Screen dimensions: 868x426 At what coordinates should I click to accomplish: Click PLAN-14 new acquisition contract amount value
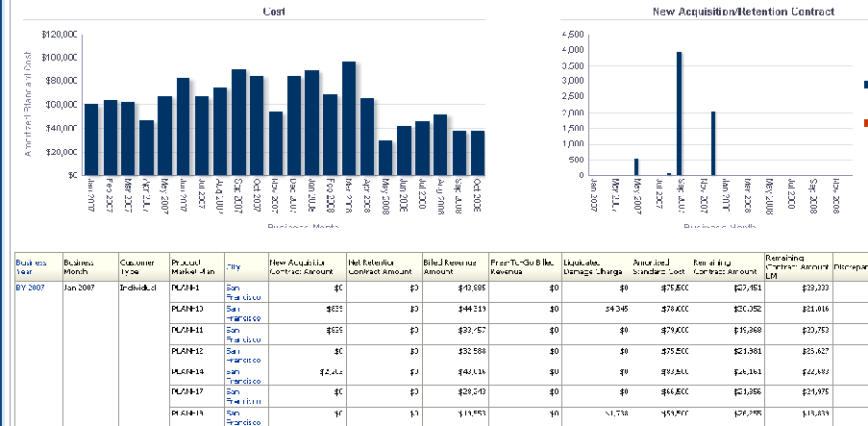pyautogui.click(x=331, y=372)
